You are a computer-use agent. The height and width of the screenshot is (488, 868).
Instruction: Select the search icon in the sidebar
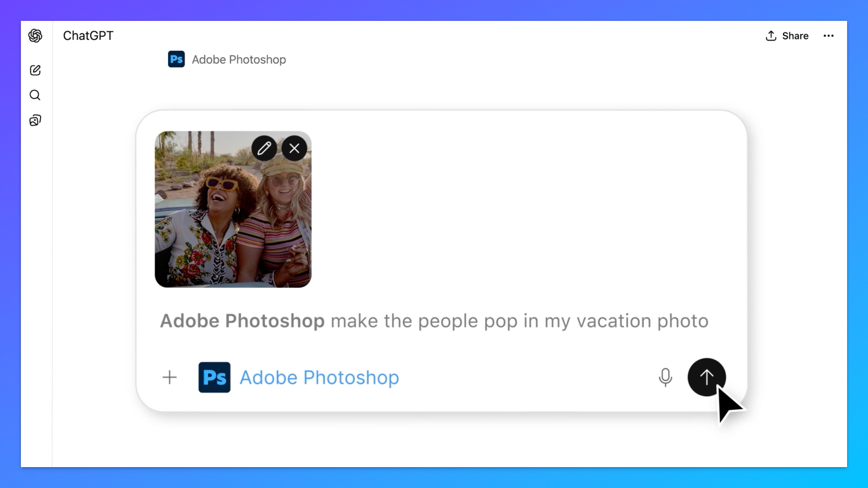click(35, 95)
